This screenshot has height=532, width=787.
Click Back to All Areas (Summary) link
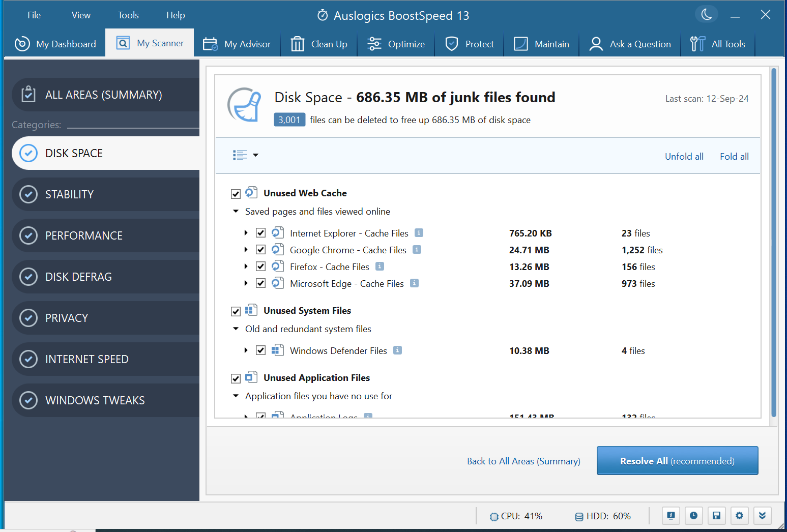tap(523, 461)
